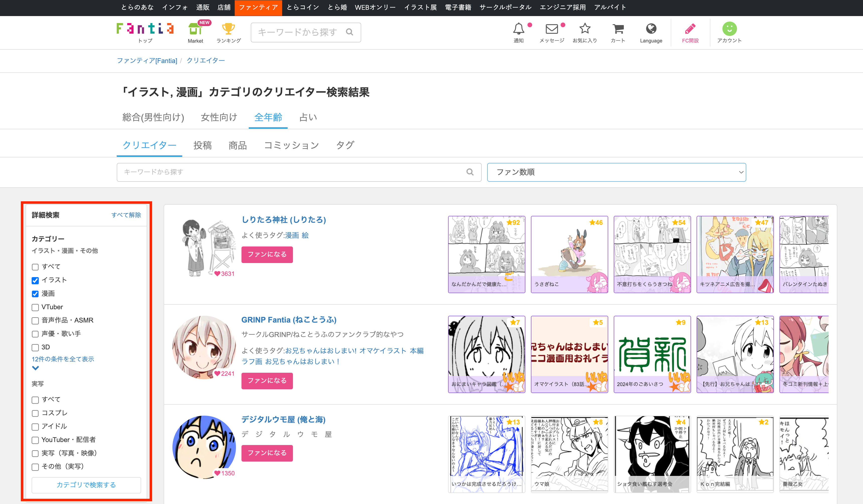The height and width of the screenshot is (504, 863).
Task: Switch to コミッション tab
Action: 291,145
